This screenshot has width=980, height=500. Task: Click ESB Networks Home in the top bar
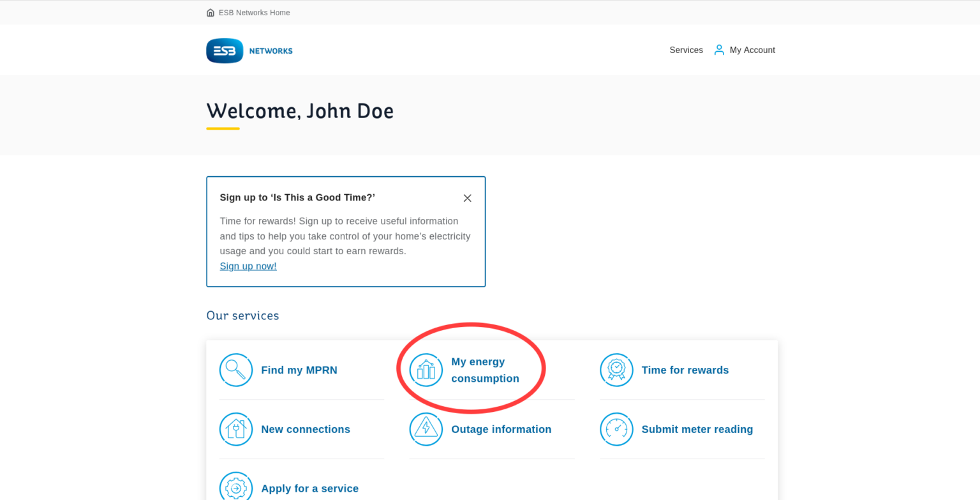[x=254, y=12]
